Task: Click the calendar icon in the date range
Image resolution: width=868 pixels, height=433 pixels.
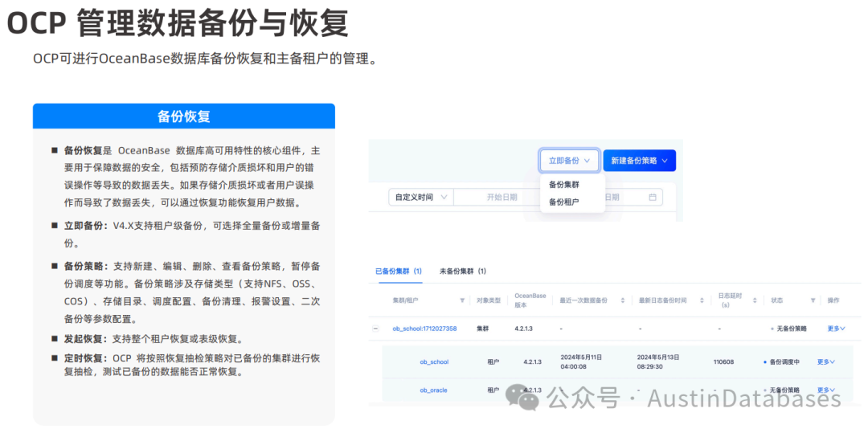Action: point(652,197)
